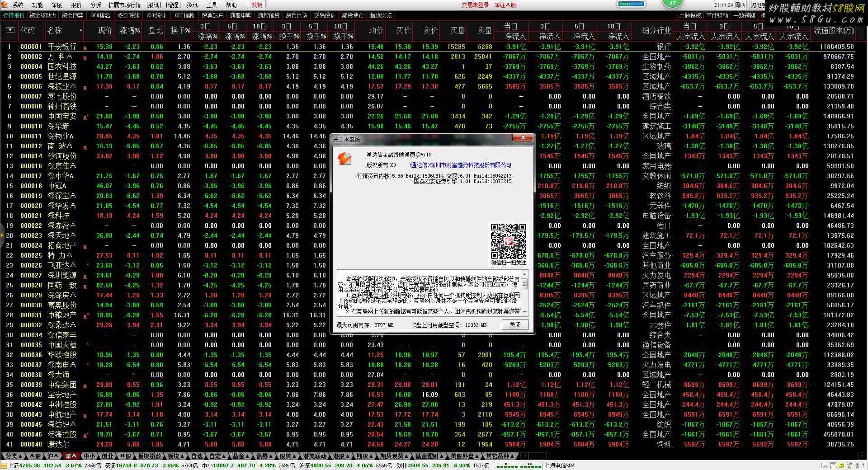
Task: Click the arrows icon in bottom-right status bar
Action: (x=857, y=465)
